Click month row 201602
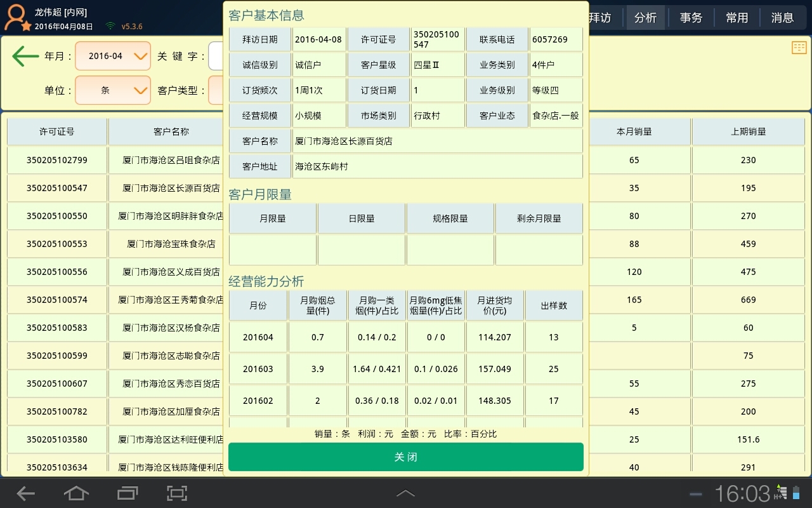812x508 pixels. click(x=258, y=401)
